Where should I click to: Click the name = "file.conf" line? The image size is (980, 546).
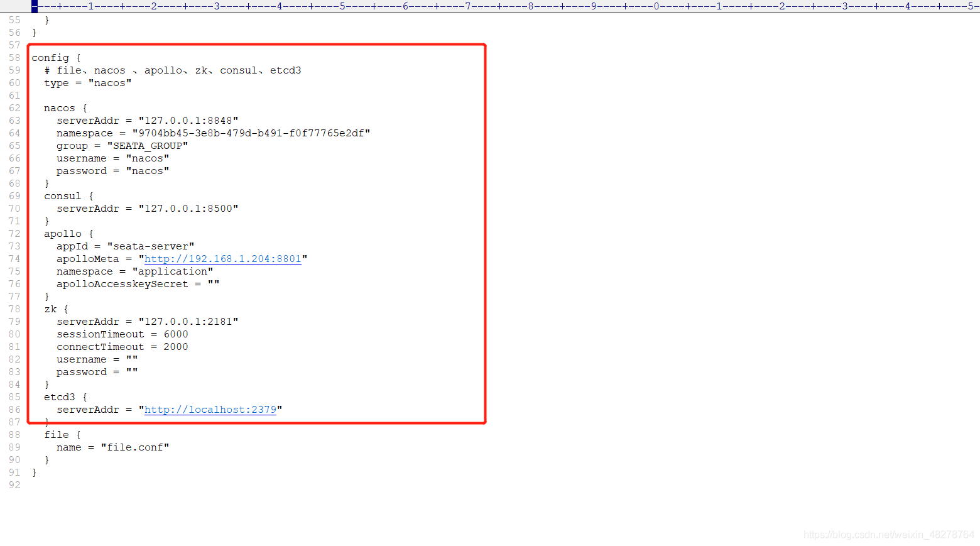click(x=113, y=447)
